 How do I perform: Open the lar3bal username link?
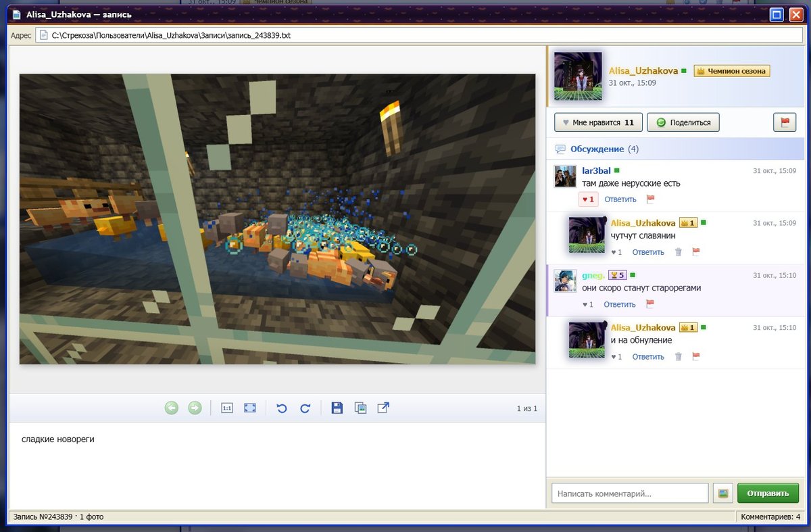[x=596, y=171]
